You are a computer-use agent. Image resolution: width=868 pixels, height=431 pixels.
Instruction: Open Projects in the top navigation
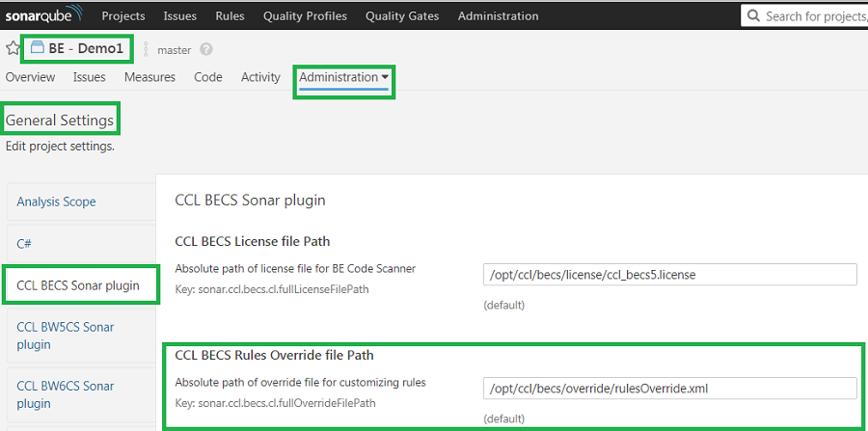(123, 16)
